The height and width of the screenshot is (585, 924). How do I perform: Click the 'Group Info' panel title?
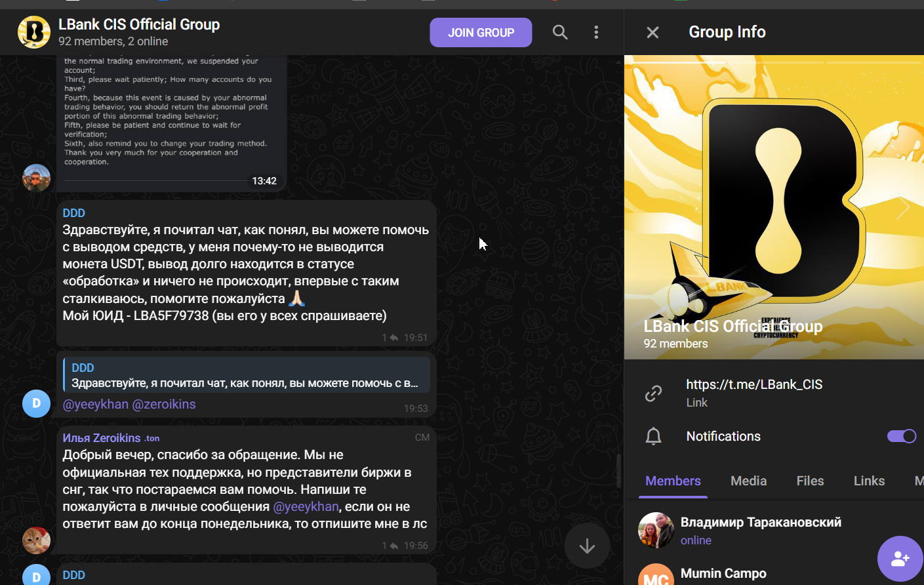(x=727, y=32)
